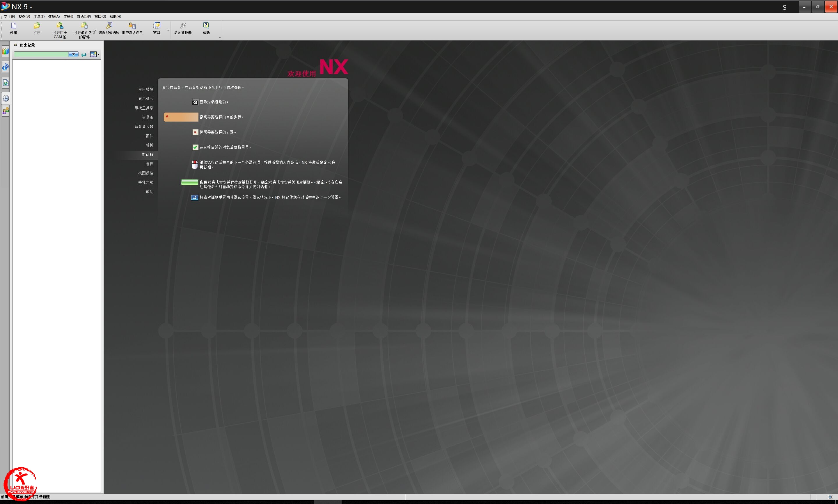The height and width of the screenshot is (504, 838).
Task: Open the 工具(T) menu
Action: pyautogui.click(x=39, y=17)
